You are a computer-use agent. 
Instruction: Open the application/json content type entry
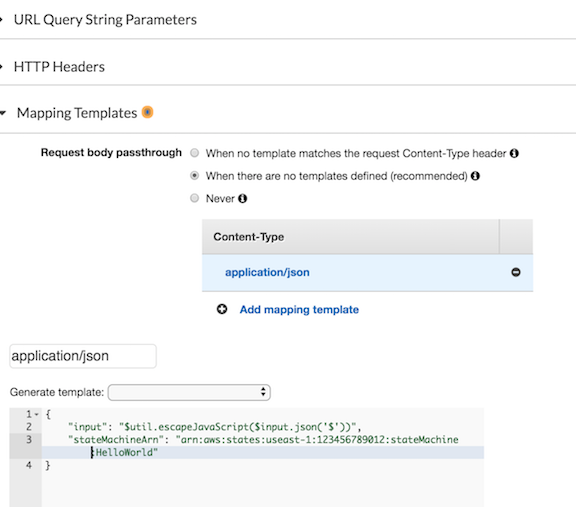coord(267,272)
